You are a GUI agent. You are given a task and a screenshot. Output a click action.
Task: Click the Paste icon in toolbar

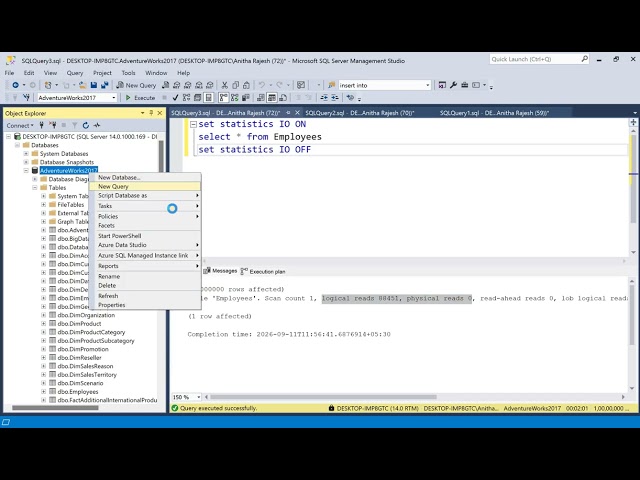[x=246, y=85]
